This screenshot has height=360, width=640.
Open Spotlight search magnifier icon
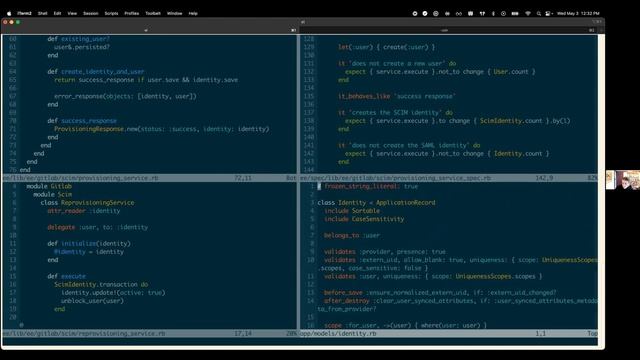coord(539,13)
